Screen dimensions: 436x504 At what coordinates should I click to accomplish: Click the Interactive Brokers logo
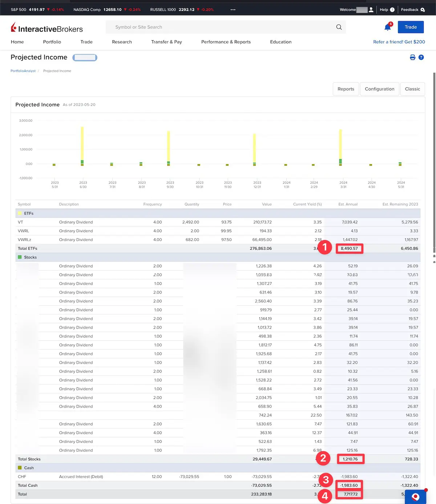47,28
